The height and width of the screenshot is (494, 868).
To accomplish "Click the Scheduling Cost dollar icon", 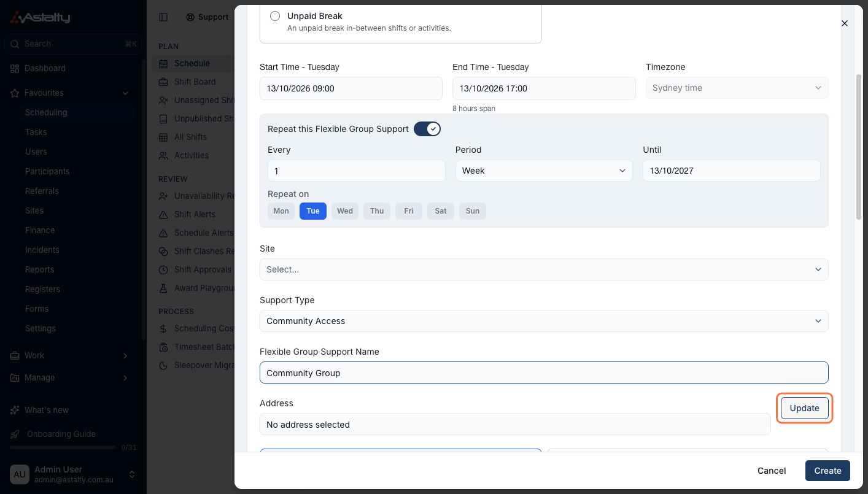I will [163, 328].
